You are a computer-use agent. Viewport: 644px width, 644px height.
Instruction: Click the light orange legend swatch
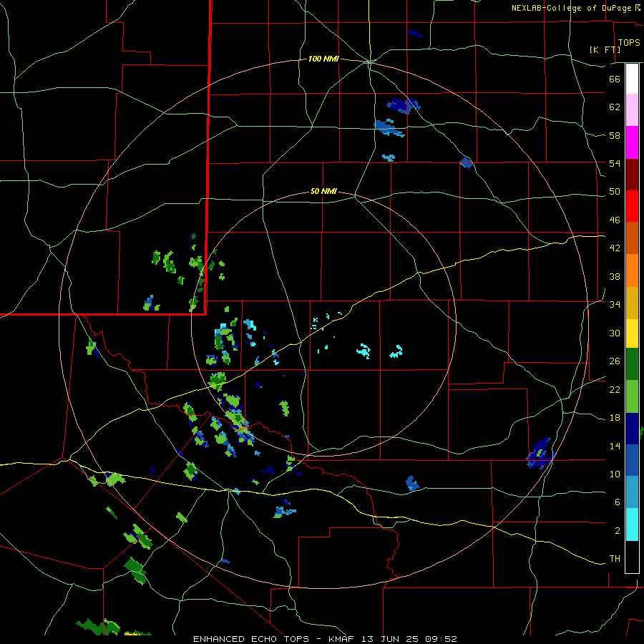click(632, 270)
